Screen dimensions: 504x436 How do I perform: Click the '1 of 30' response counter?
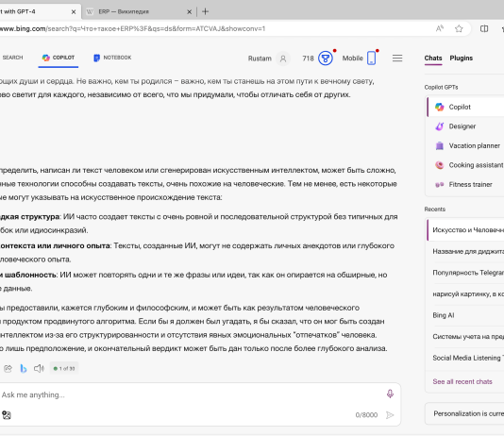64,369
